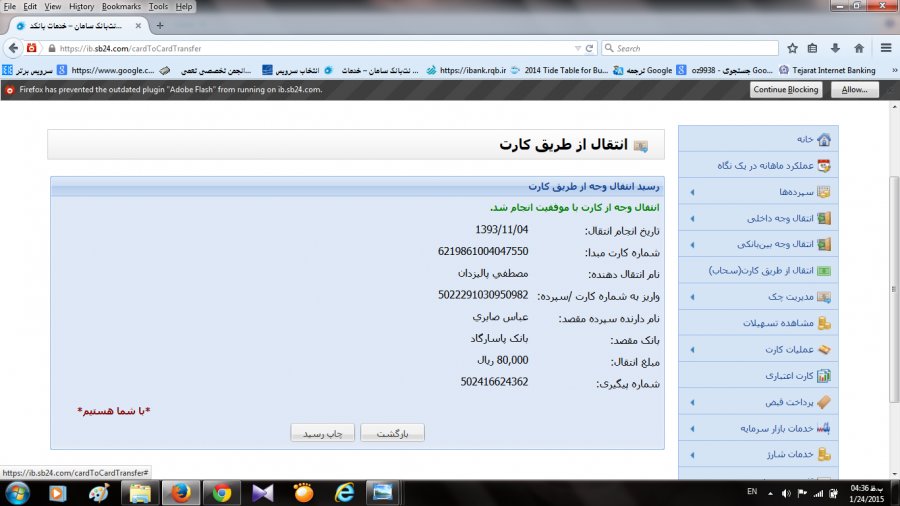Click the volume icon in system tray
Viewport: 900px width, 506px height.
pos(786,493)
